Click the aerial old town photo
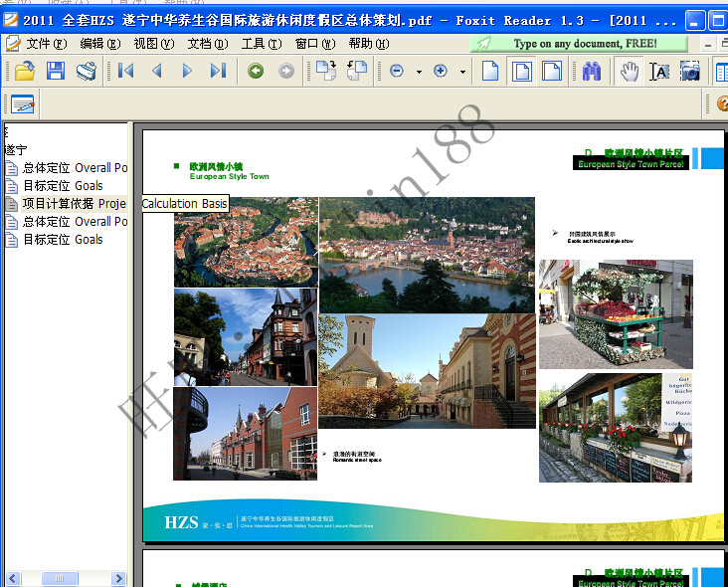The image size is (728, 587). pyautogui.click(x=246, y=242)
